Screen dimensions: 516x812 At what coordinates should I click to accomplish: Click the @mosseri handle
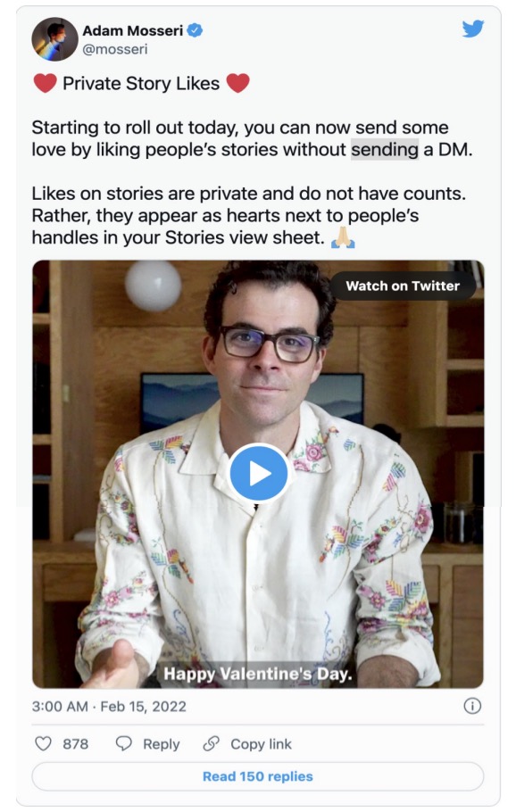tap(115, 49)
